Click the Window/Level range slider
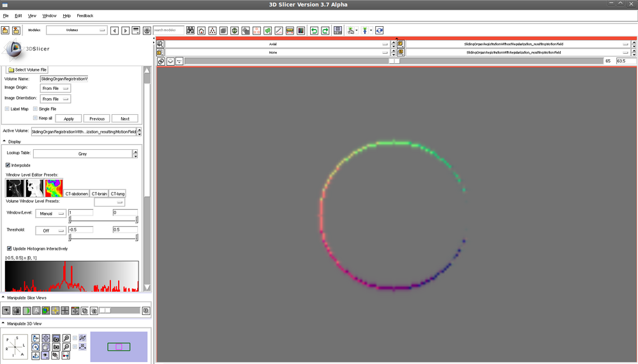 pyautogui.click(x=103, y=220)
